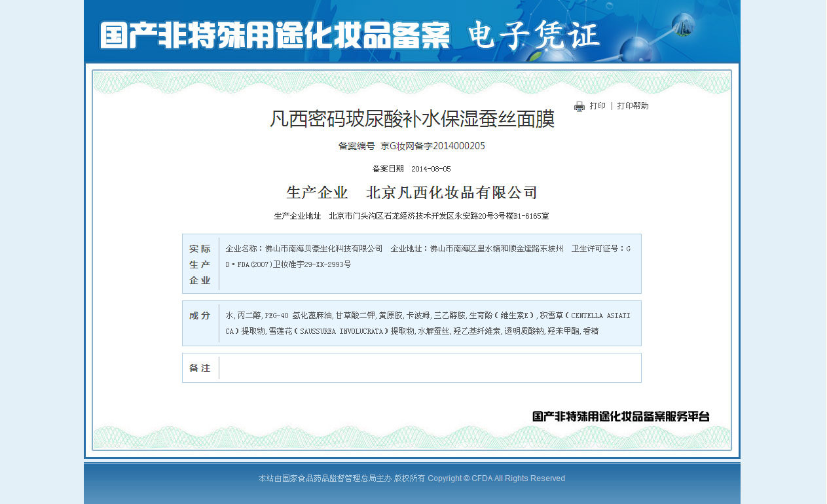Open the 打印帮助 print help link
The height and width of the screenshot is (504, 827).
tap(633, 106)
